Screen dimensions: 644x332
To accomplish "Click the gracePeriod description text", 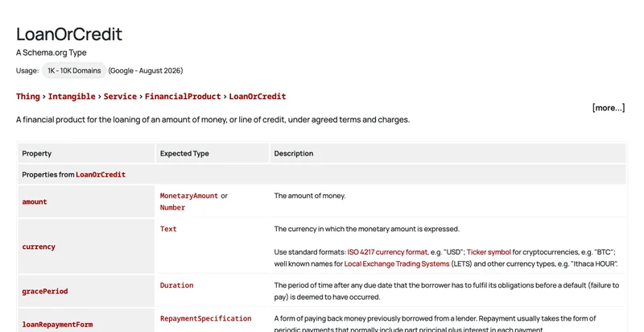I will (x=447, y=292).
